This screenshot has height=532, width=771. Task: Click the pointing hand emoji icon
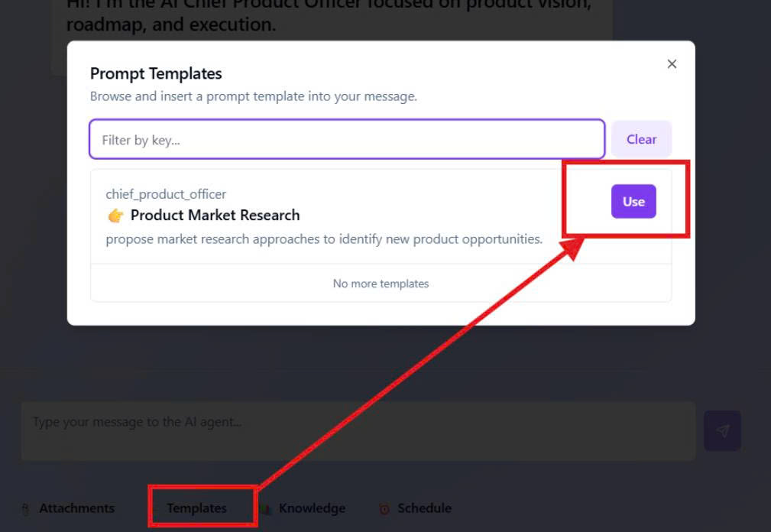tap(116, 216)
